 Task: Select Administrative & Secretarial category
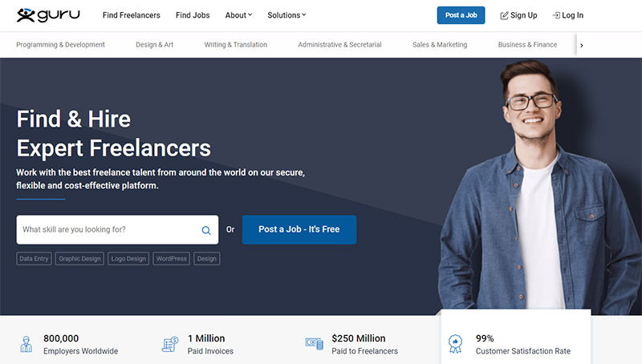(x=339, y=45)
